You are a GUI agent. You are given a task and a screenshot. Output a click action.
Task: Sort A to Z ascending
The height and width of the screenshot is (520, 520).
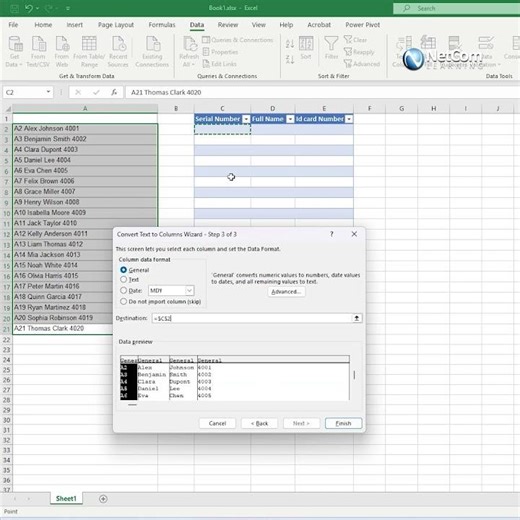pyautogui.click(x=290, y=43)
